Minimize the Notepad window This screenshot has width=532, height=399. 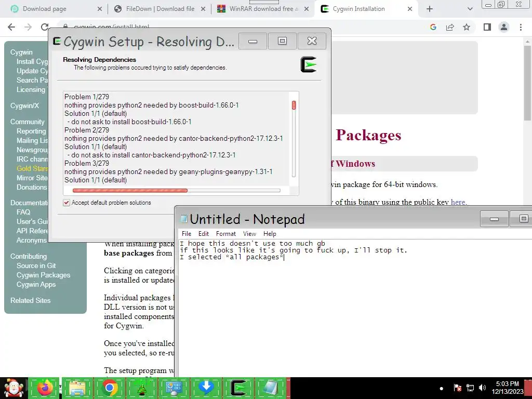pos(495,219)
